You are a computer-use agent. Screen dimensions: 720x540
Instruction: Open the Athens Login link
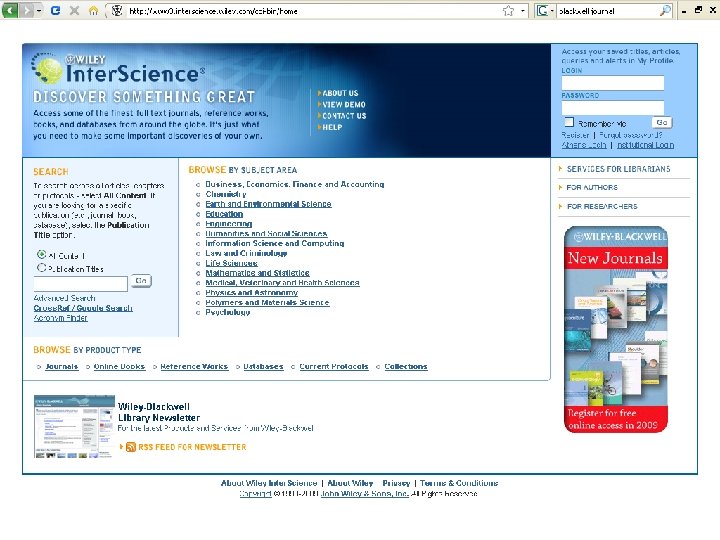(x=584, y=145)
